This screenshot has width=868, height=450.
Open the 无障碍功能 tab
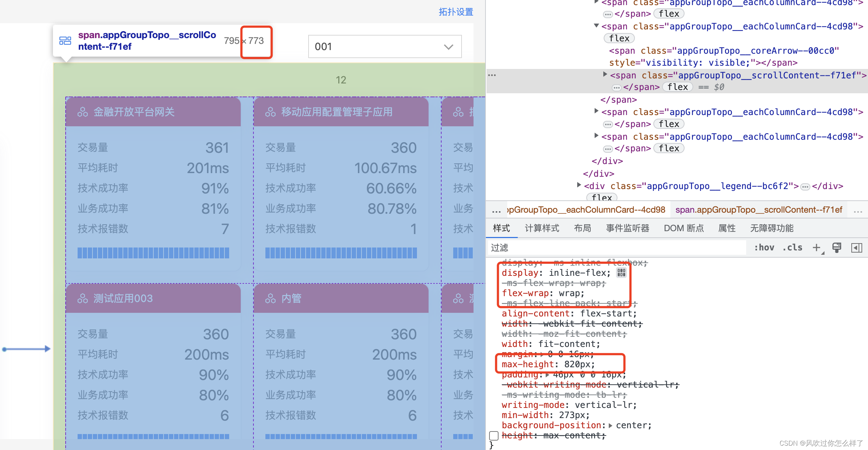[x=772, y=228]
